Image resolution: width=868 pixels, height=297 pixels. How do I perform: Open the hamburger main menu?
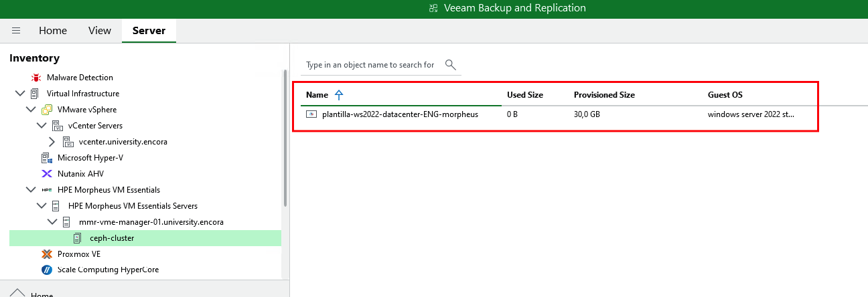16,31
